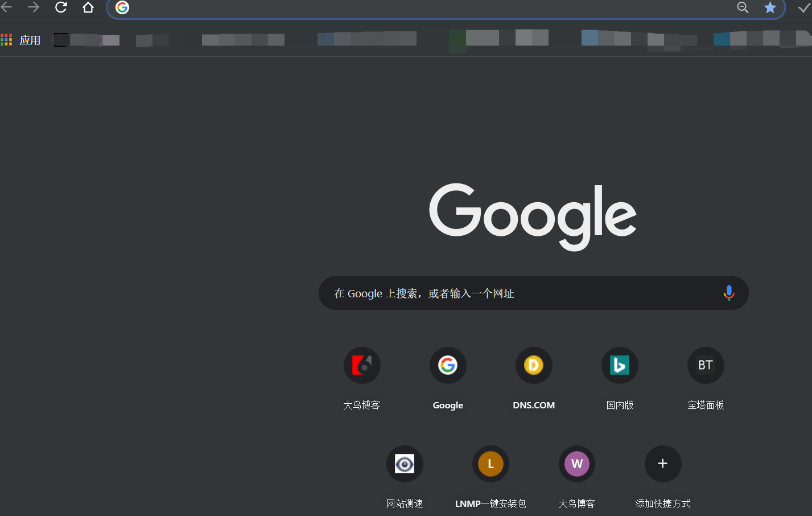This screenshot has height=516, width=812.
Task: Toggle the bookmark star icon
Action: click(770, 7)
